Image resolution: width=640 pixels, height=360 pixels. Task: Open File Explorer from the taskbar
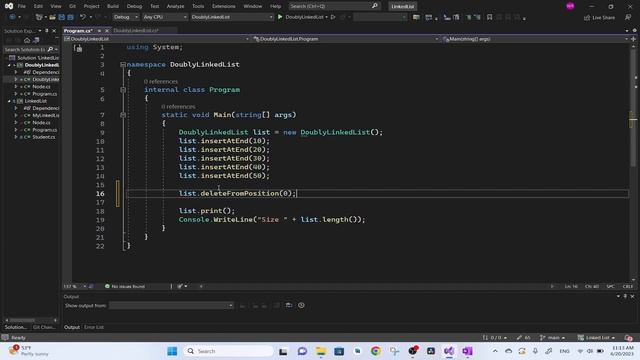(321, 351)
